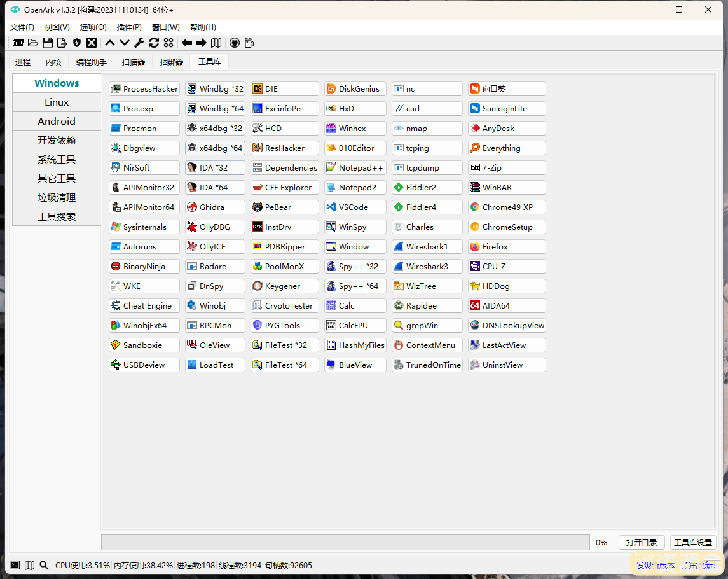
Task: Launch Cheat Engine tool
Action: (144, 306)
